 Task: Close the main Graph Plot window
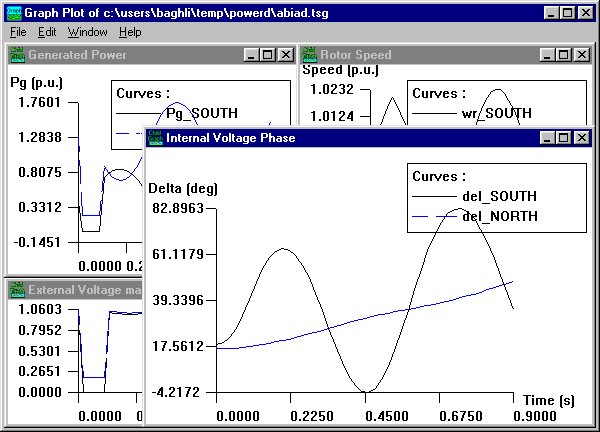pyautogui.click(x=586, y=13)
